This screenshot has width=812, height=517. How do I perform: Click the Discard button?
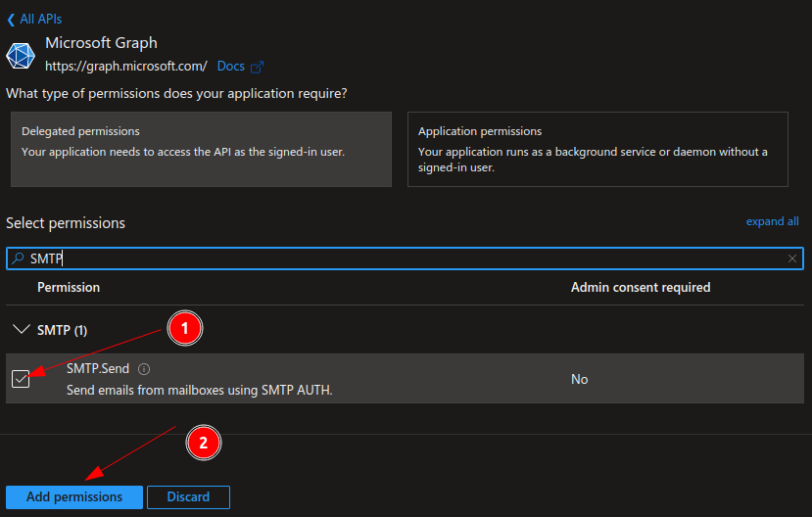188,496
